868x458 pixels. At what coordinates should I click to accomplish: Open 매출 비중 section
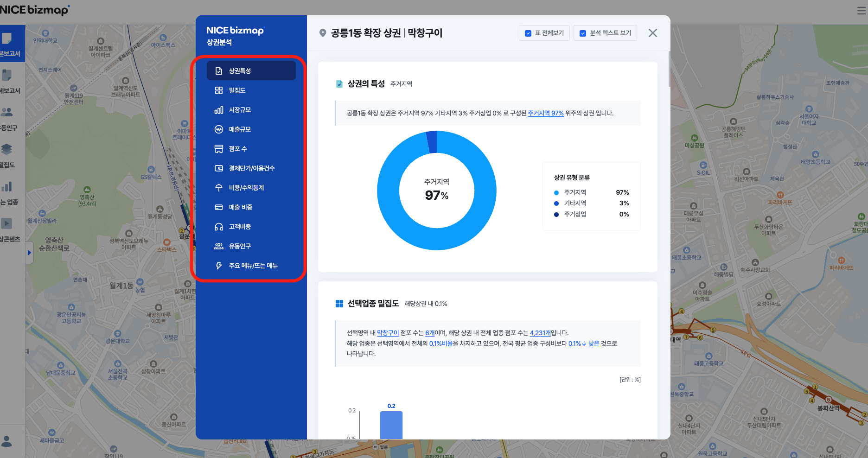(251, 207)
